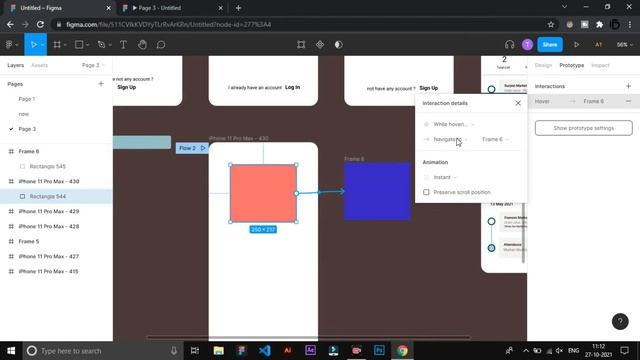Click the prototype connection node on rectangle
This screenshot has height=360, width=640.
tap(297, 193)
